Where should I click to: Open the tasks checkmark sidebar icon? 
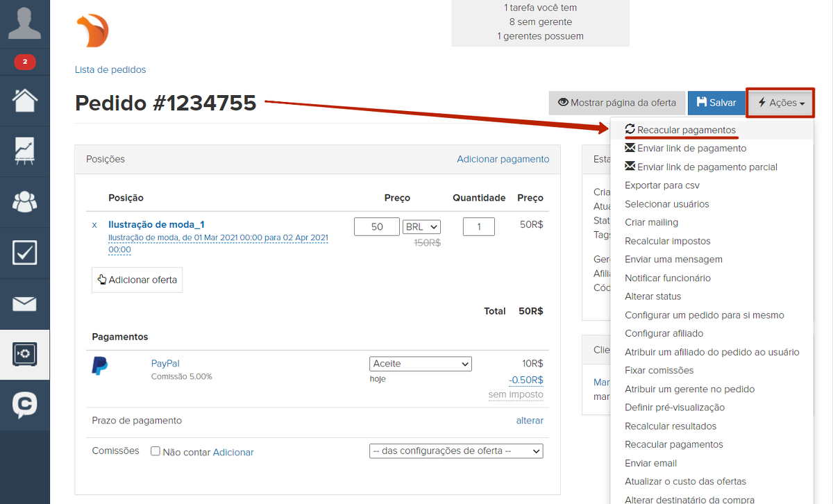pyautogui.click(x=24, y=253)
